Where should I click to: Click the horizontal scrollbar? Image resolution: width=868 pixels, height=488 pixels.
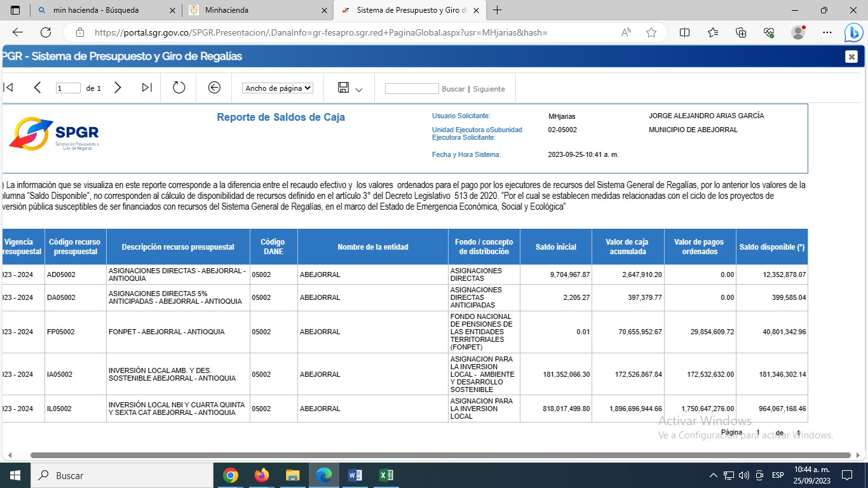click(x=440, y=455)
